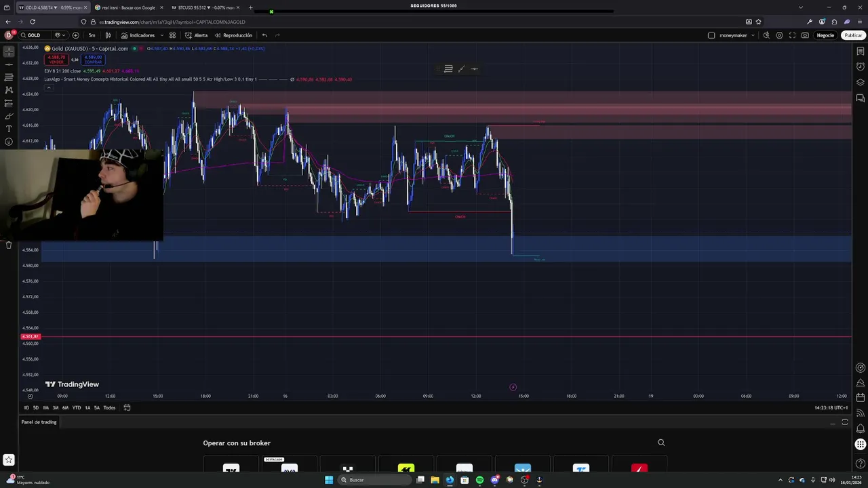Select the 1M date range
This screenshot has height=488, width=868.
(x=45, y=407)
